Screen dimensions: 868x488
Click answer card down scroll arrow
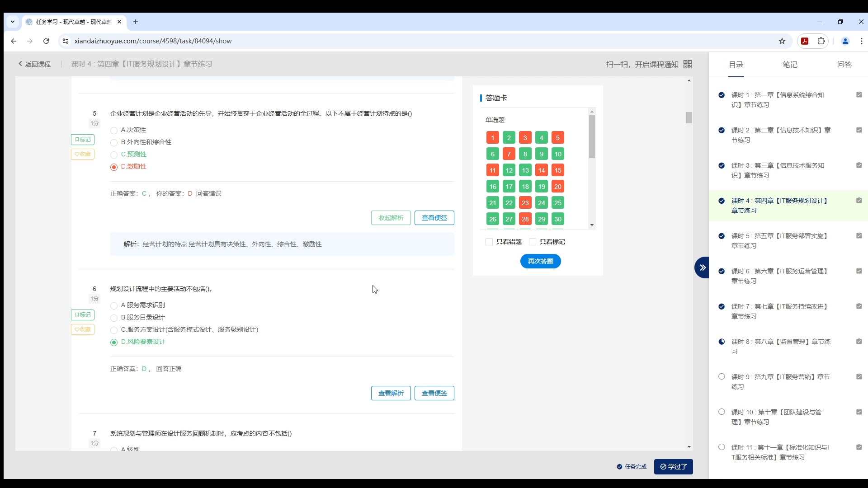(x=592, y=225)
